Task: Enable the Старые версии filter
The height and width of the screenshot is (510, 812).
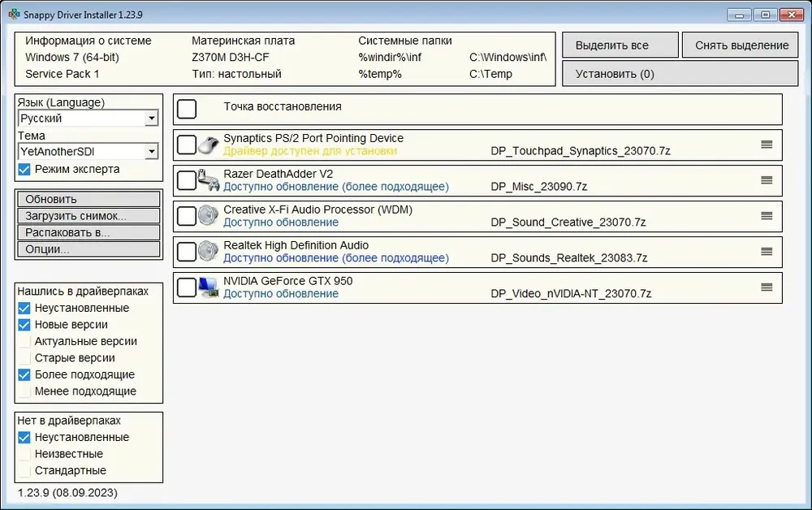Action: point(24,358)
